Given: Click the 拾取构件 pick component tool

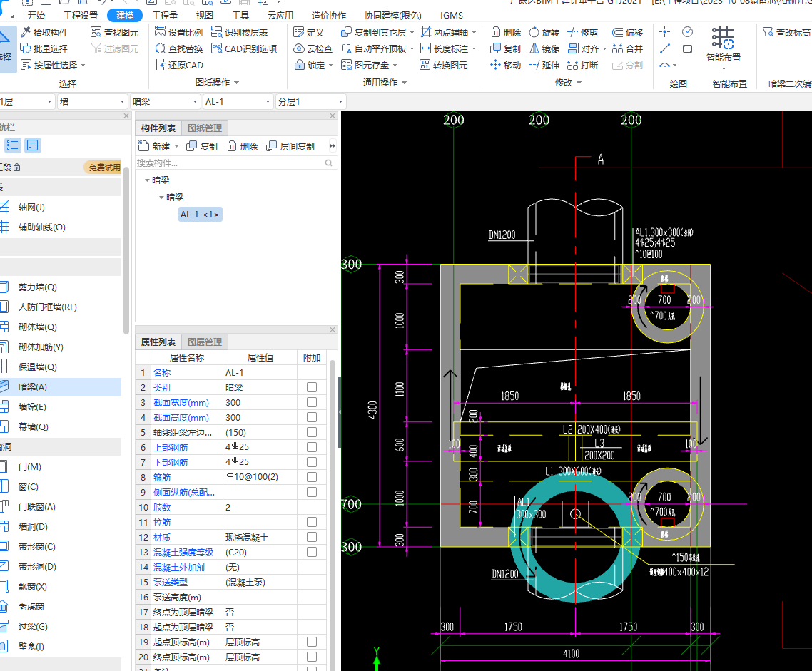Looking at the screenshot, I should pyautogui.click(x=44, y=32).
